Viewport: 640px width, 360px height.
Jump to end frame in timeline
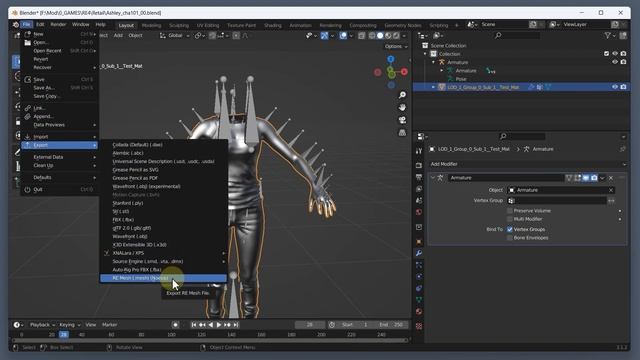[x=236, y=325]
